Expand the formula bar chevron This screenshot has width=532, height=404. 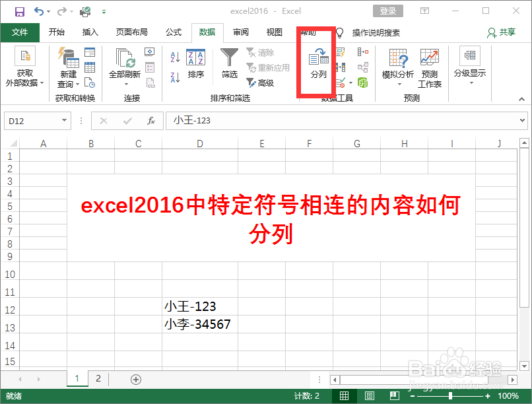click(522, 120)
